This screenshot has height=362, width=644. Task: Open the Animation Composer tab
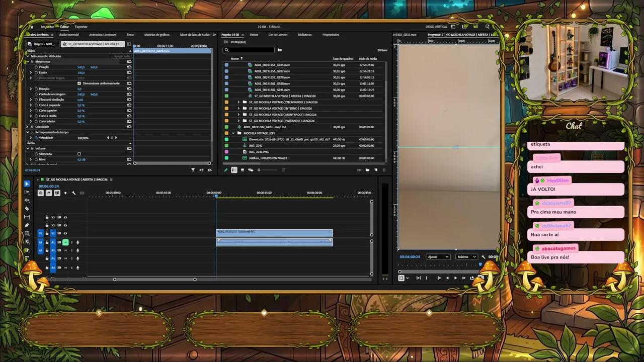103,35
